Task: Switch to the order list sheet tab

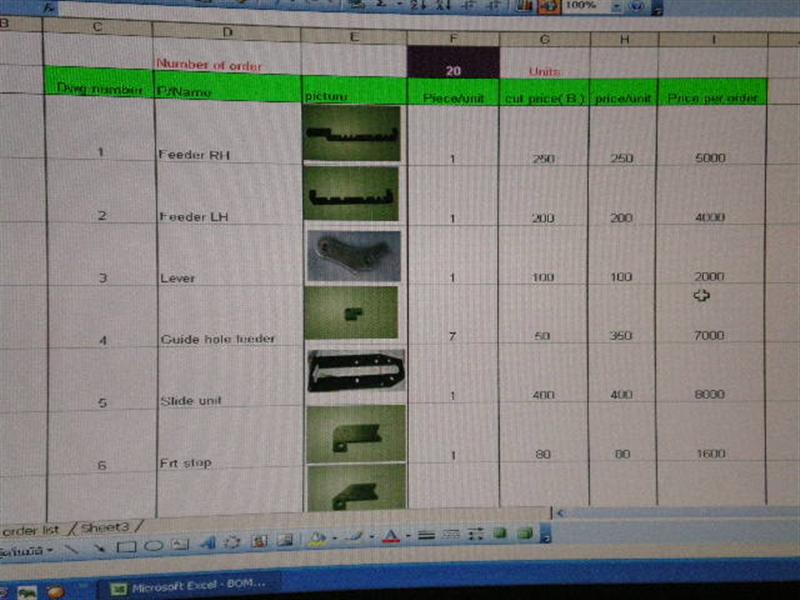Action: [x=30, y=529]
